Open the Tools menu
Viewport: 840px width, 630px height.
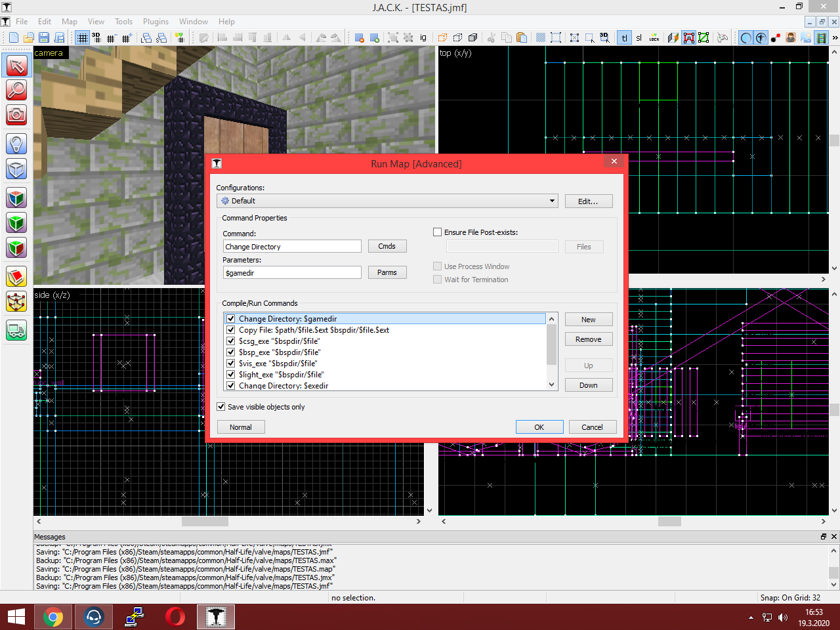coord(124,22)
